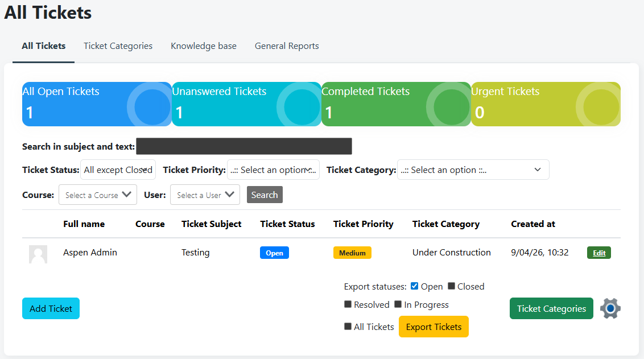Click the settings gear icon
Image resolution: width=644 pixels, height=359 pixels.
[610, 308]
